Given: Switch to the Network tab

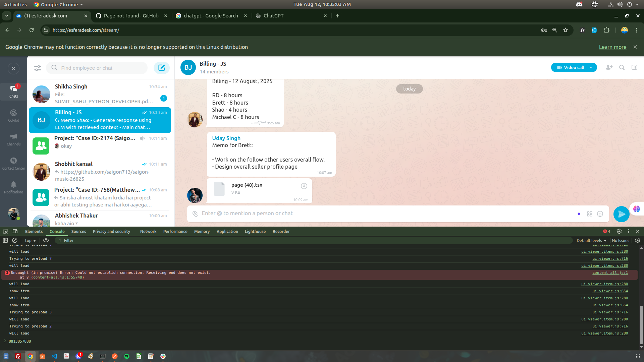Looking at the screenshot, I should pos(148,231).
